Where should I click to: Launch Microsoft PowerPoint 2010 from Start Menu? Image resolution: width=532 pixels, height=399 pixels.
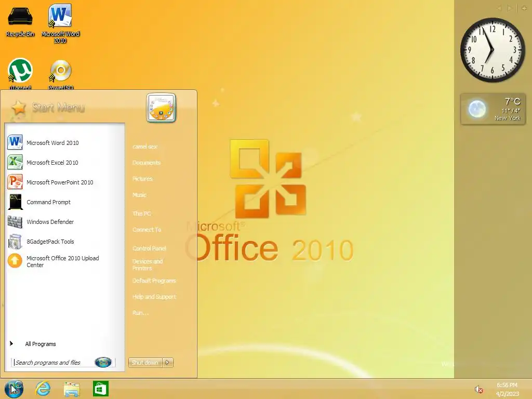(x=64, y=182)
